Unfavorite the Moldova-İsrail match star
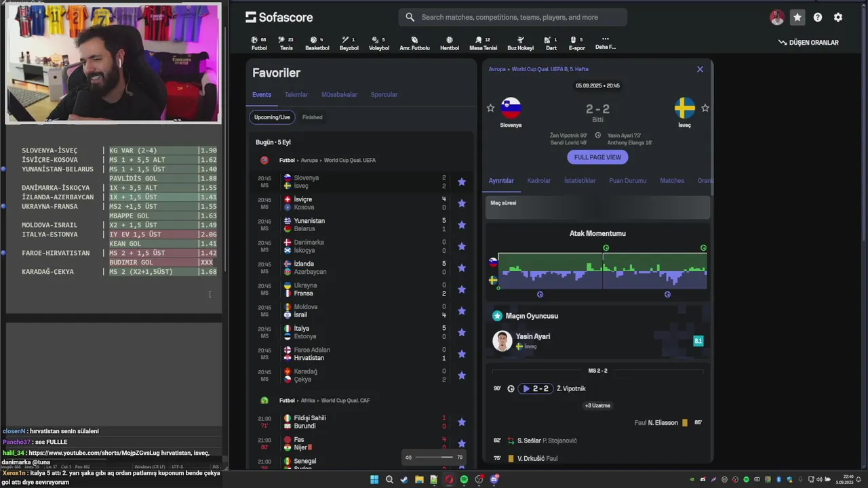The image size is (868, 488). click(462, 311)
